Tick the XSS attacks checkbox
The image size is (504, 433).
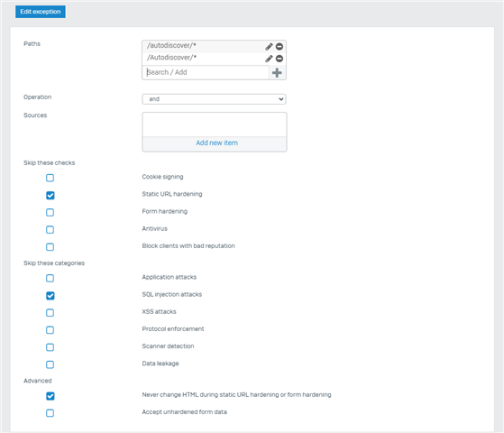click(50, 313)
